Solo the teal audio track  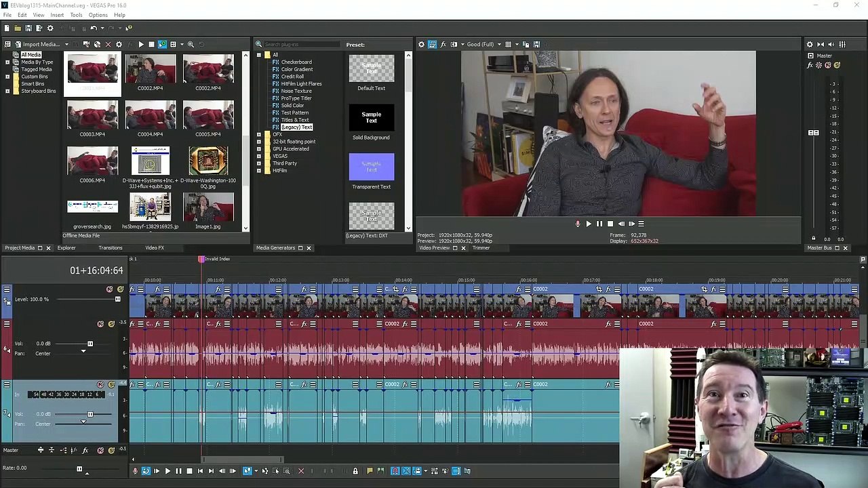(111, 384)
